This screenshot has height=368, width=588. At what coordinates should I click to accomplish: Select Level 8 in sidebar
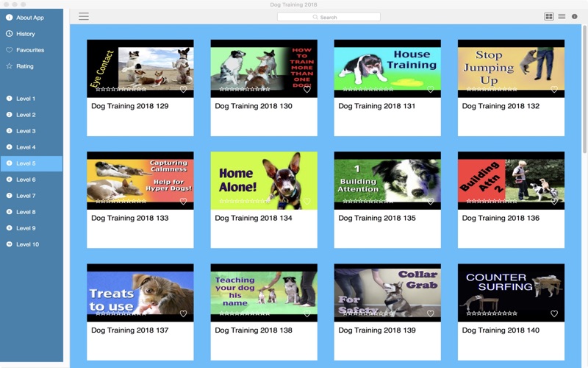pyautogui.click(x=32, y=212)
